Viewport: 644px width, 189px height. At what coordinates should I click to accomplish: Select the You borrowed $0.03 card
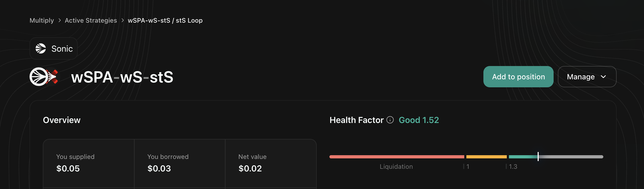click(x=179, y=163)
